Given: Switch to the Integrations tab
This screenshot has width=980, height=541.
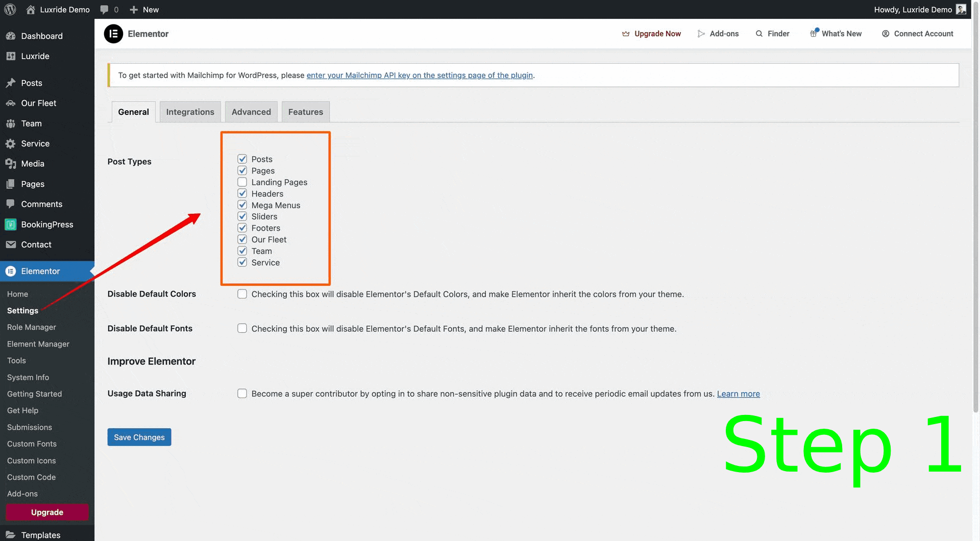Looking at the screenshot, I should click(190, 112).
